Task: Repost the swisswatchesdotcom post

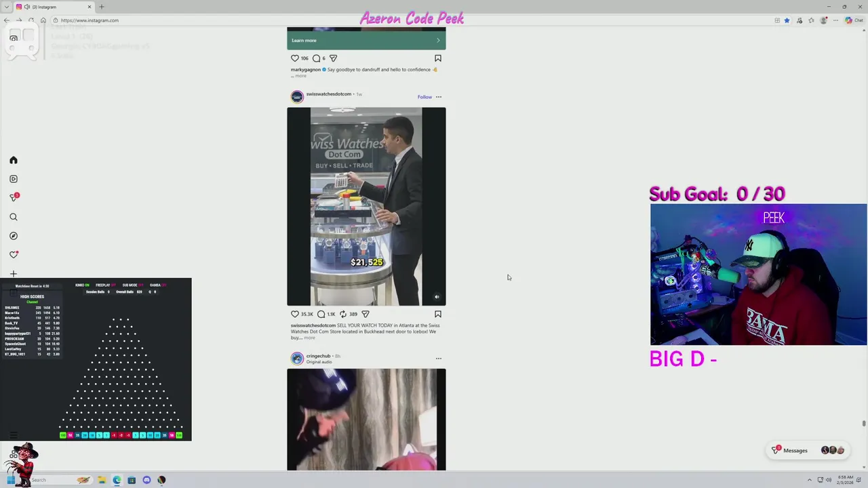Action: (x=343, y=314)
